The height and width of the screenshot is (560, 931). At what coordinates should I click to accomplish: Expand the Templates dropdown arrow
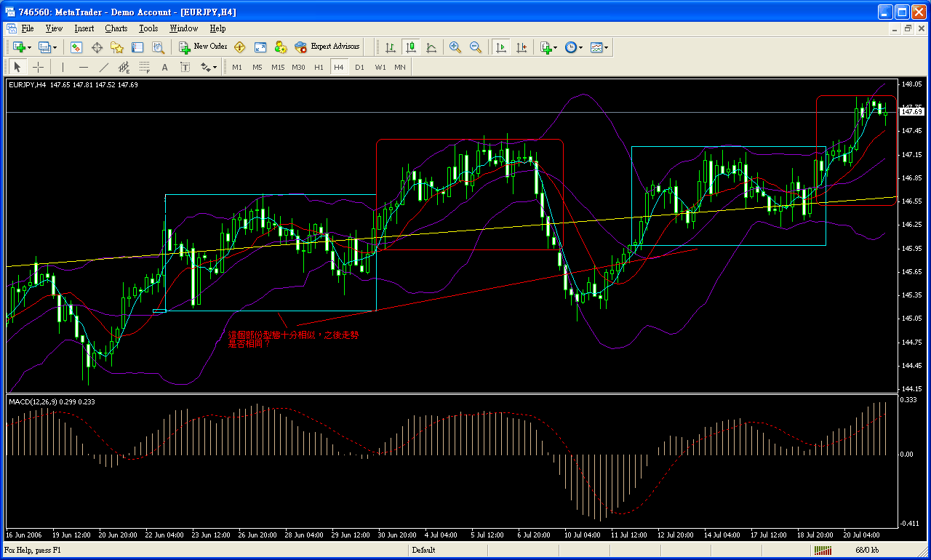[x=607, y=48]
